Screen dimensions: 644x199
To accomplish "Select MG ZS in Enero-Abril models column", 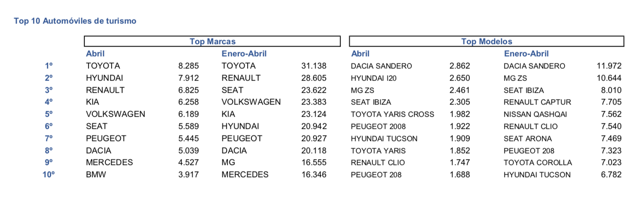I will [516, 79].
